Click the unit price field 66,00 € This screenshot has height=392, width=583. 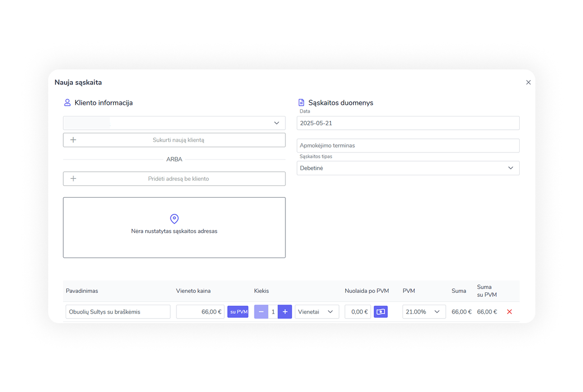tap(200, 312)
